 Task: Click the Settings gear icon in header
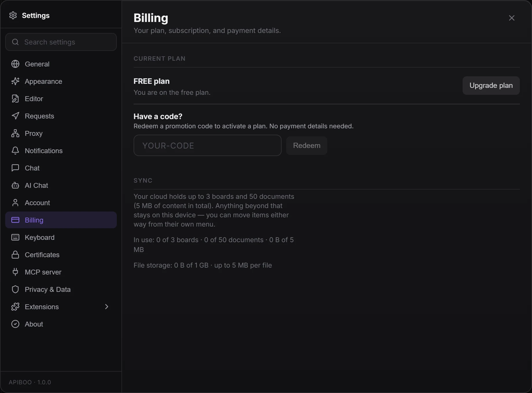point(13,15)
